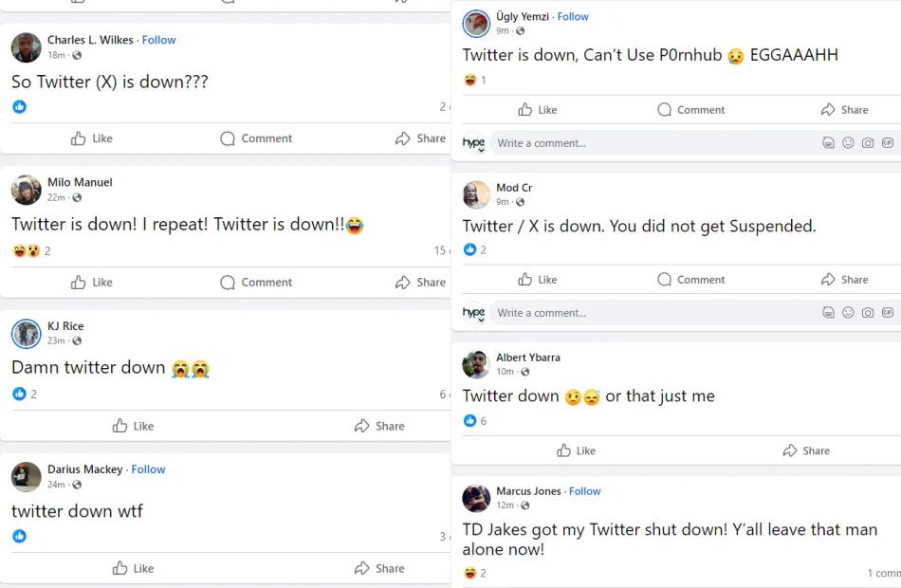Like Charles L. Wilkes' post
The height and width of the screenshot is (588, 901).
[92, 138]
